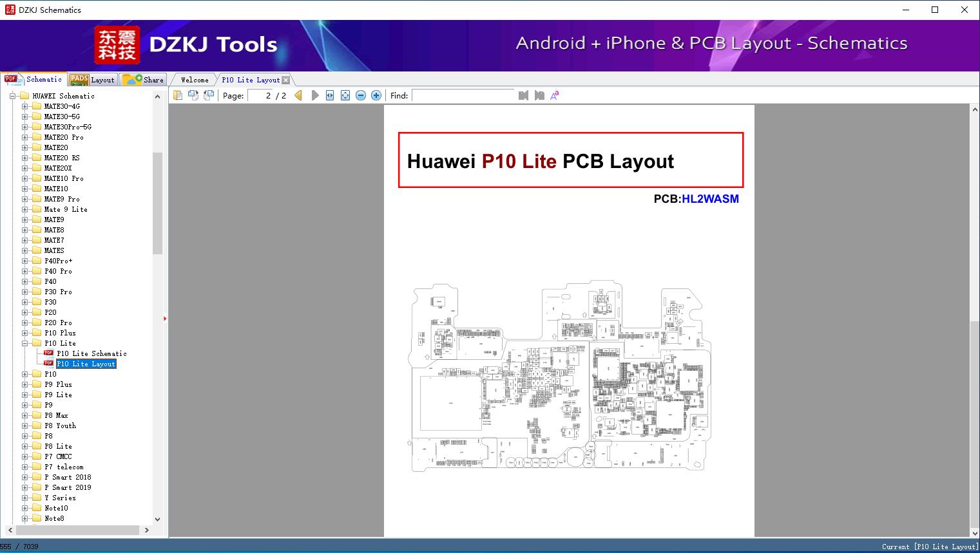
Task: Open the Share tab
Action: (144, 79)
